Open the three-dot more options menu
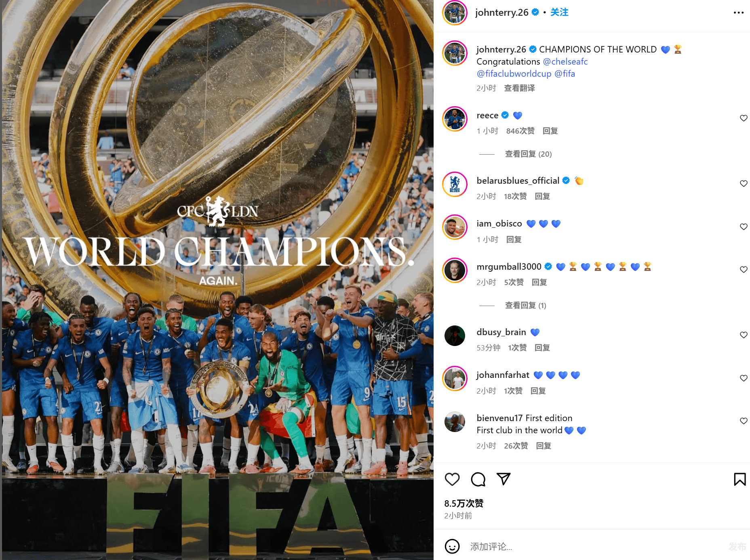 pos(739,13)
